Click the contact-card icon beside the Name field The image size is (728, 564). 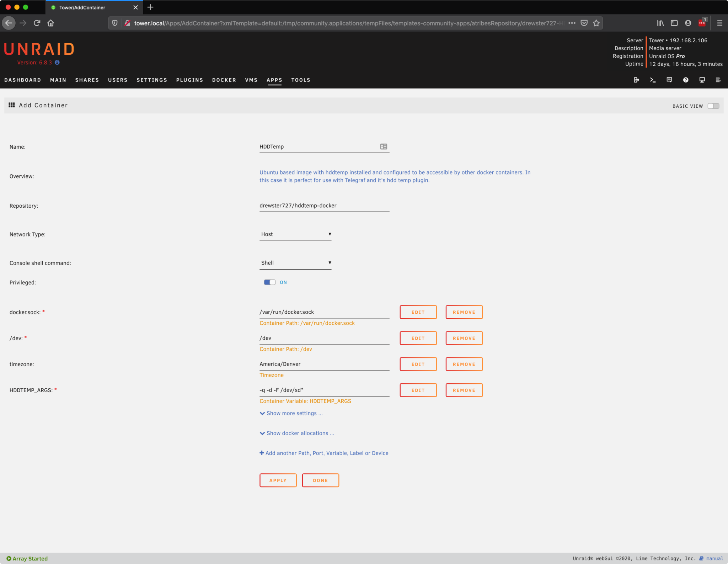384,146
